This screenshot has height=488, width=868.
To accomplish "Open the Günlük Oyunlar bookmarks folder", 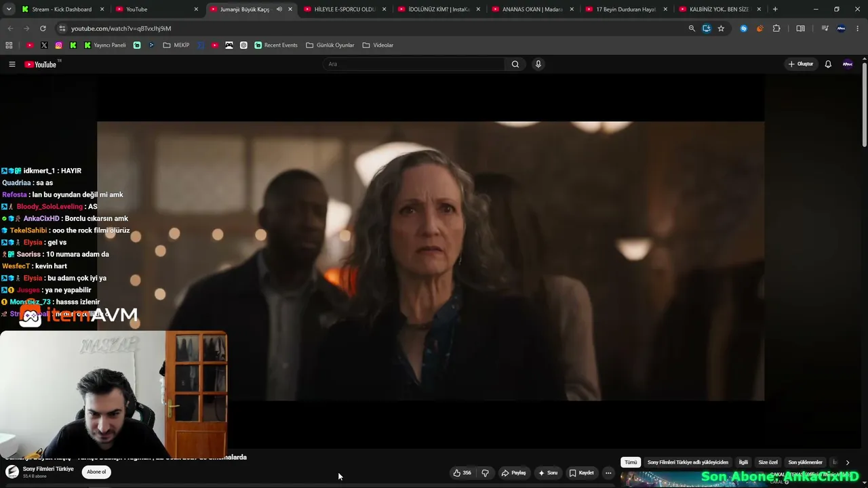I will (330, 45).
